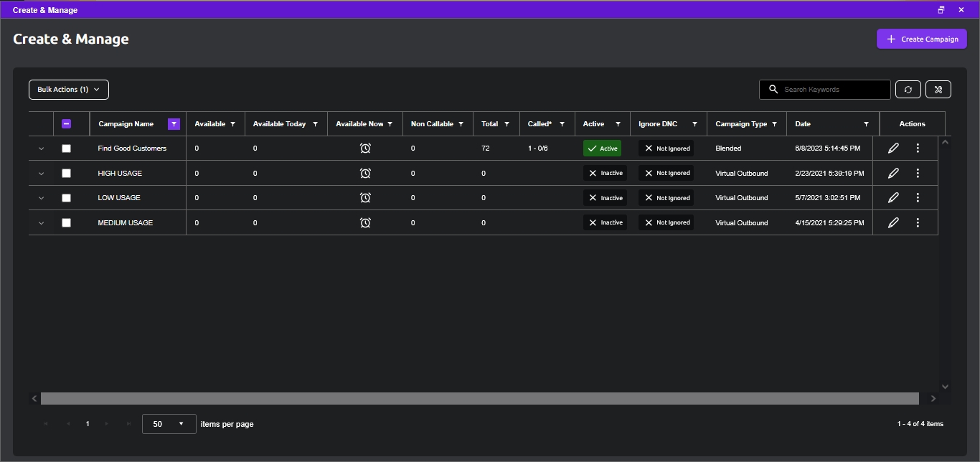
Task: Check the HIGH USAGE row checkbox
Action: (x=67, y=173)
